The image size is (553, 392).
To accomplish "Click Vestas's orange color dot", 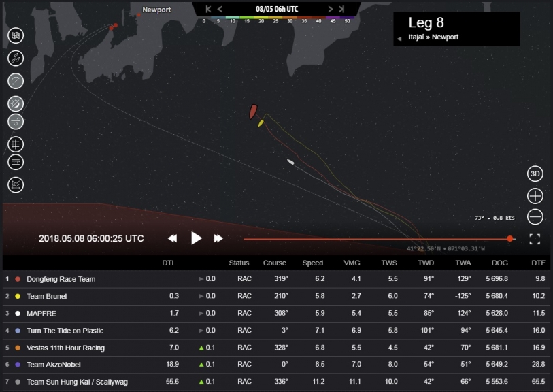I will point(18,348).
